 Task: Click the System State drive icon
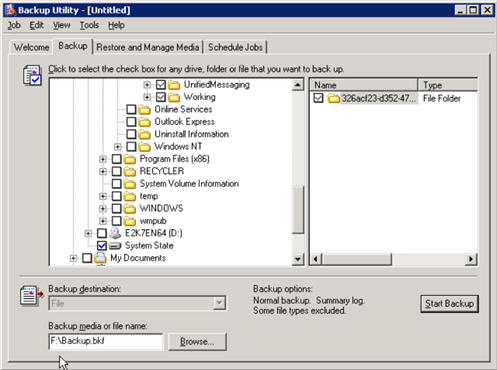point(115,246)
